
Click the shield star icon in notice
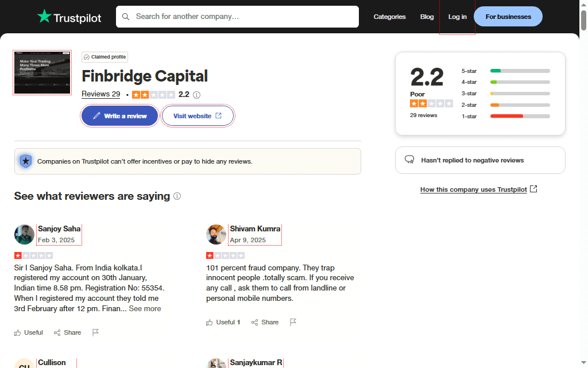25,161
